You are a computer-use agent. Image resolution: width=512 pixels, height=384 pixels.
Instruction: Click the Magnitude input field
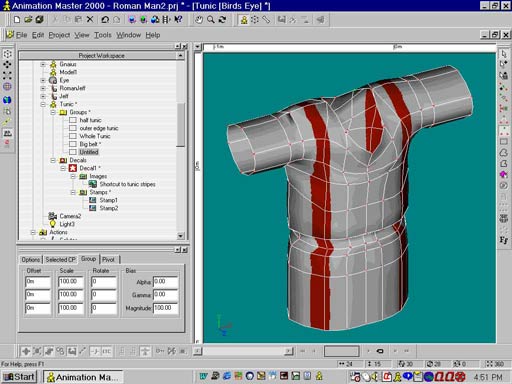click(166, 308)
